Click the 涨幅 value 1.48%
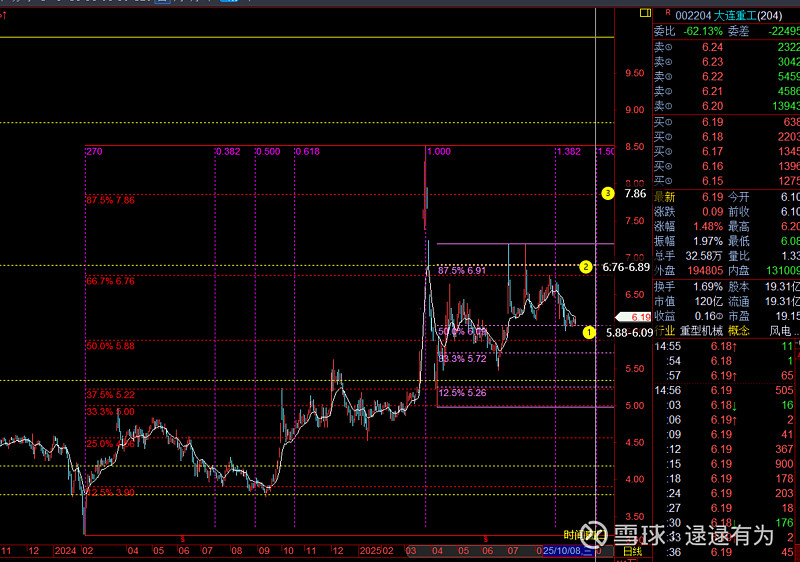 tap(708, 226)
